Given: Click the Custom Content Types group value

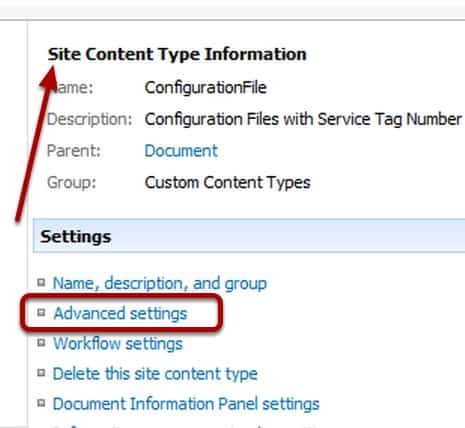Looking at the screenshot, I should click(227, 183).
